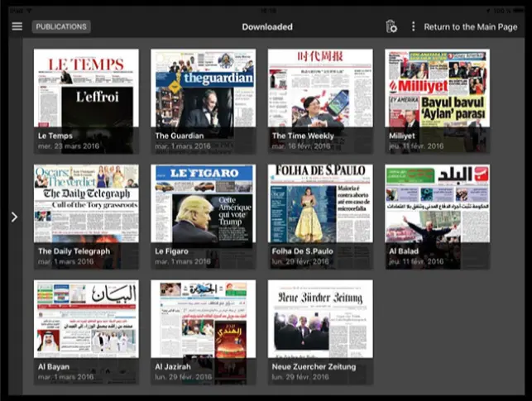Open The Guardian issue

tap(204, 101)
